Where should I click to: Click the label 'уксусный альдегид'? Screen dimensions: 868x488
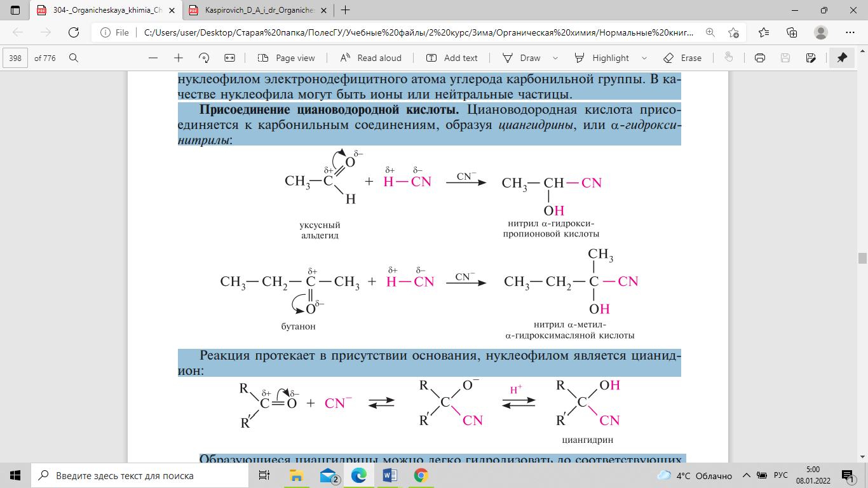(320, 230)
